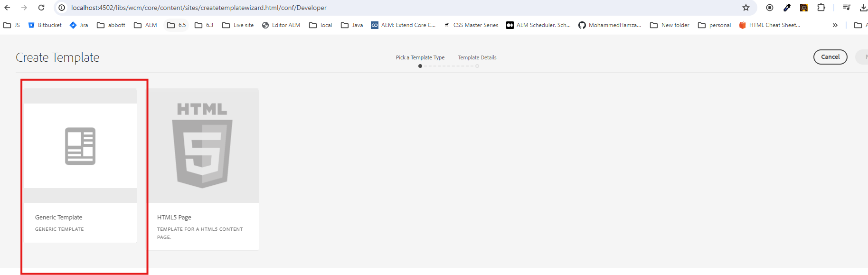Open browser downloads
Viewport: 868px width, 275px height.
(863, 8)
